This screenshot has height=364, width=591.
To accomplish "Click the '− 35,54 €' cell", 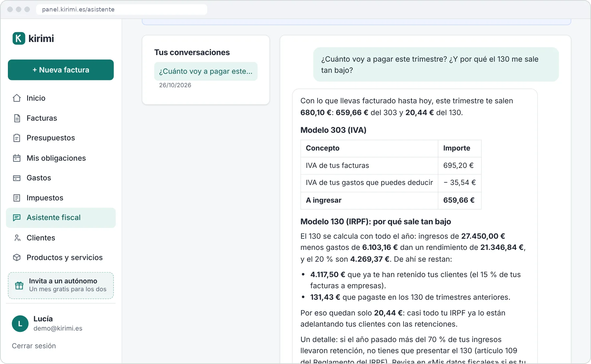I will (x=459, y=183).
